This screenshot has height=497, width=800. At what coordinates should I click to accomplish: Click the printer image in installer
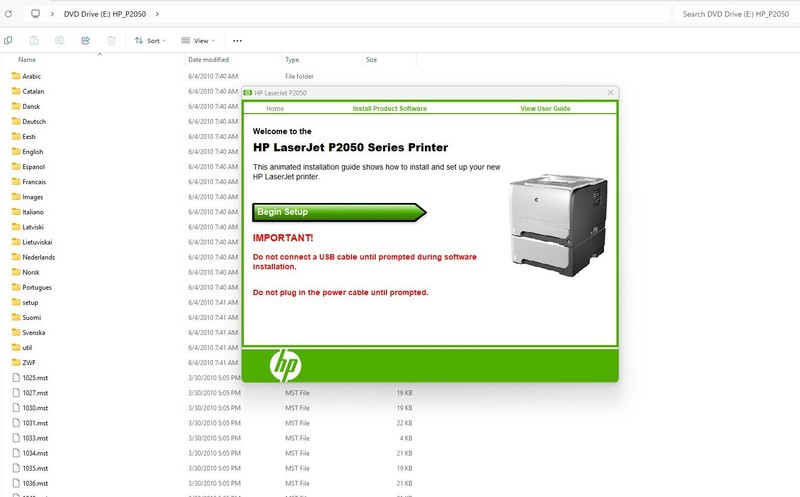(x=558, y=225)
